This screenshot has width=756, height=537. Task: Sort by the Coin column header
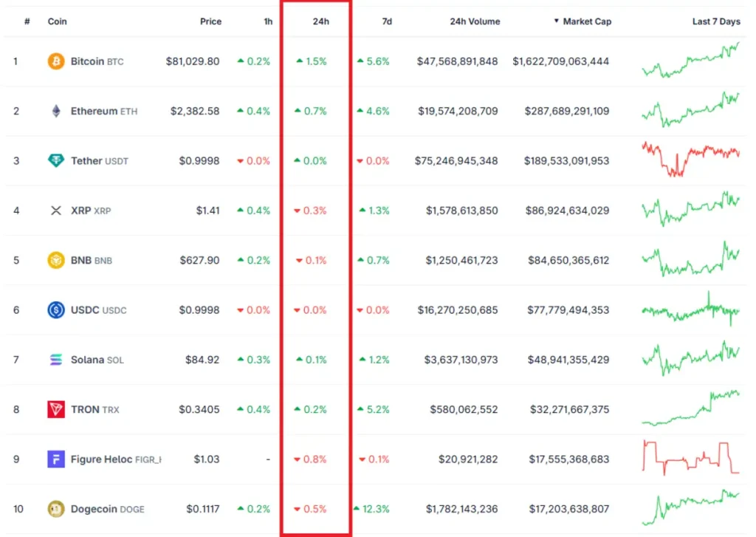pos(57,21)
